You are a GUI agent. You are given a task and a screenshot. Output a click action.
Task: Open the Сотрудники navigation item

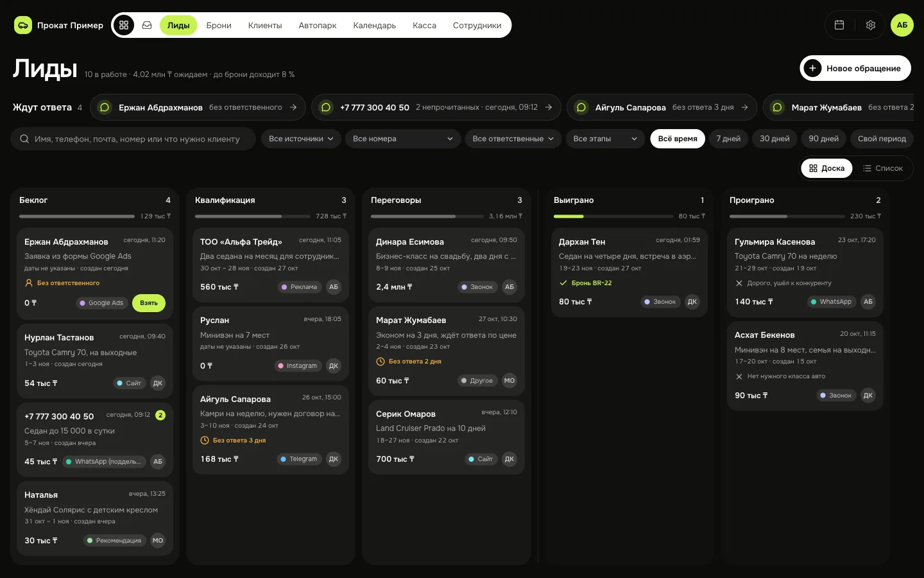click(477, 25)
